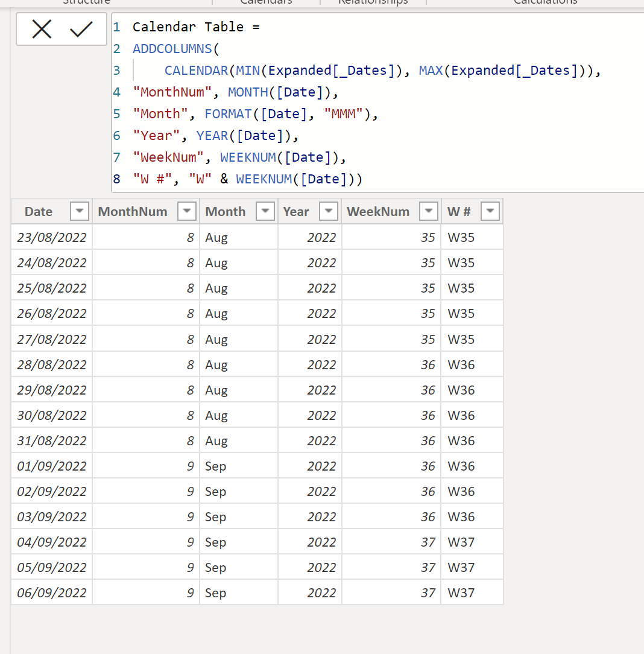
Task: Click the date cell 29/08/2022
Action: coord(52,390)
